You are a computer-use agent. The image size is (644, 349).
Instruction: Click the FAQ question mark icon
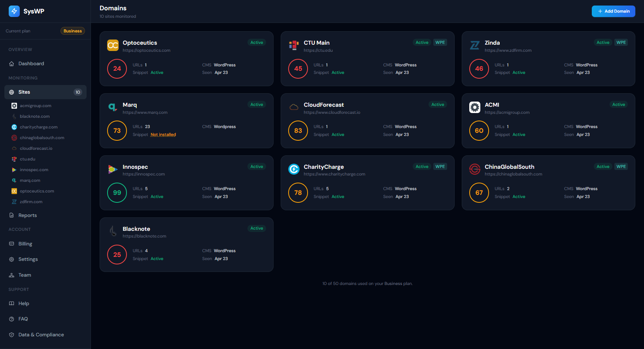pyautogui.click(x=11, y=319)
